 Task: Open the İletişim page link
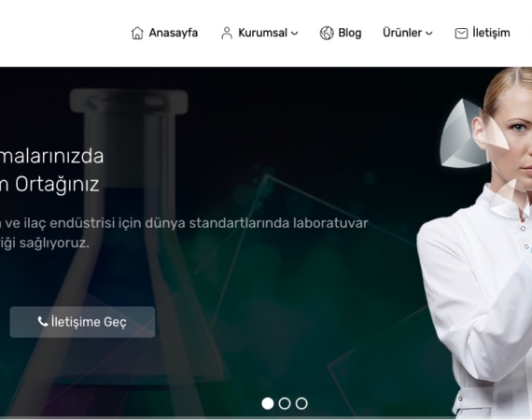coord(491,33)
